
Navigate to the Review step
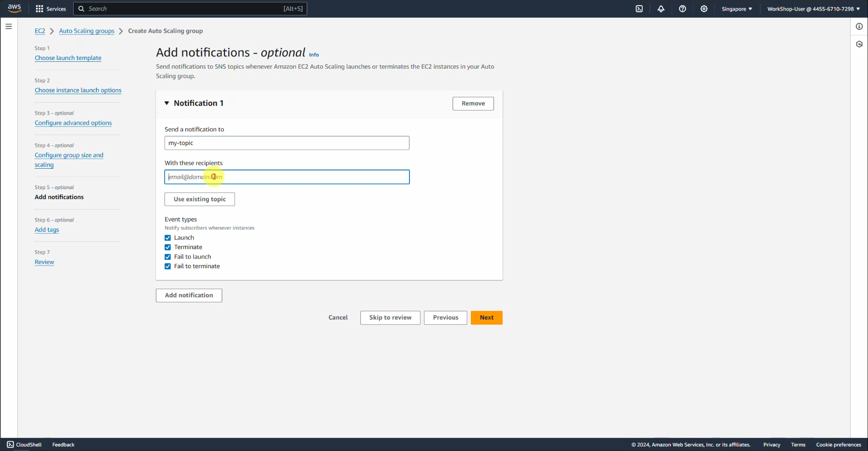[44, 262]
